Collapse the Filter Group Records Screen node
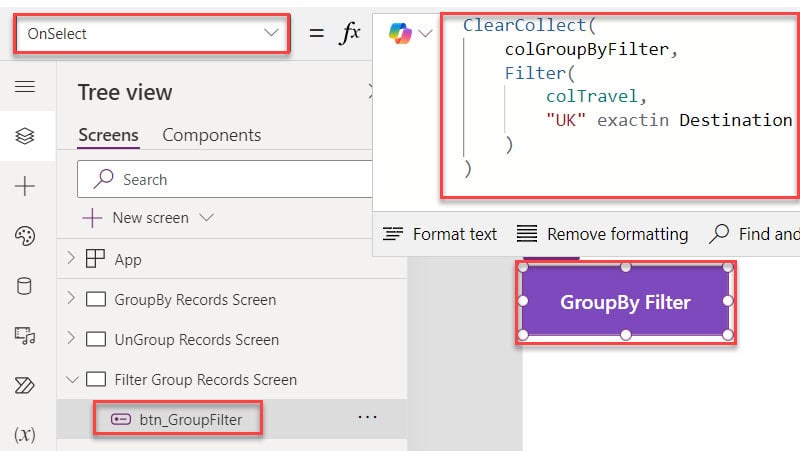Viewport: 800px width, 451px height. tap(72, 380)
